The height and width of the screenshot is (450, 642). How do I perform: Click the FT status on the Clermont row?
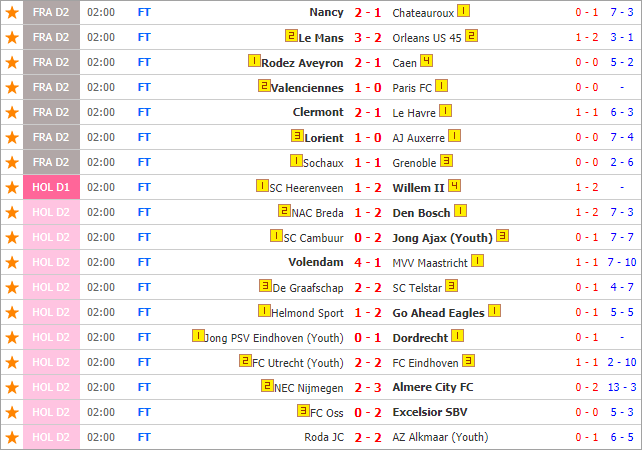click(144, 112)
